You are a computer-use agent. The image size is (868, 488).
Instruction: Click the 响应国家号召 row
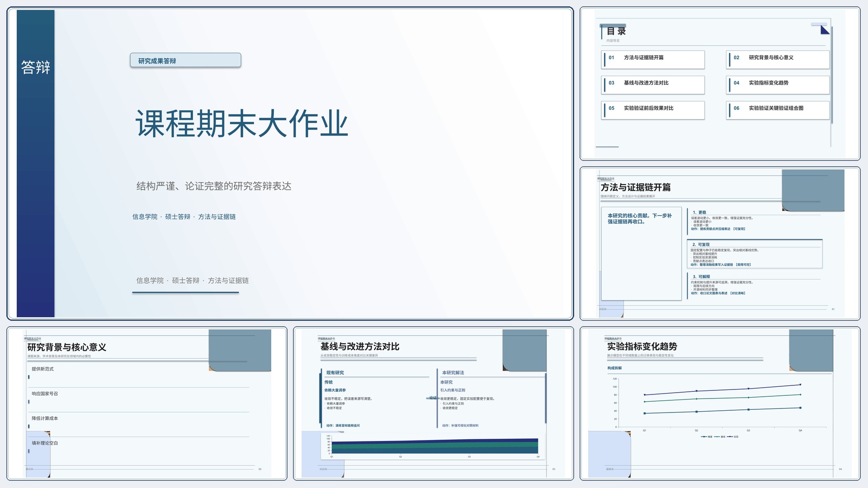pyautogui.click(x=138, y=399)
